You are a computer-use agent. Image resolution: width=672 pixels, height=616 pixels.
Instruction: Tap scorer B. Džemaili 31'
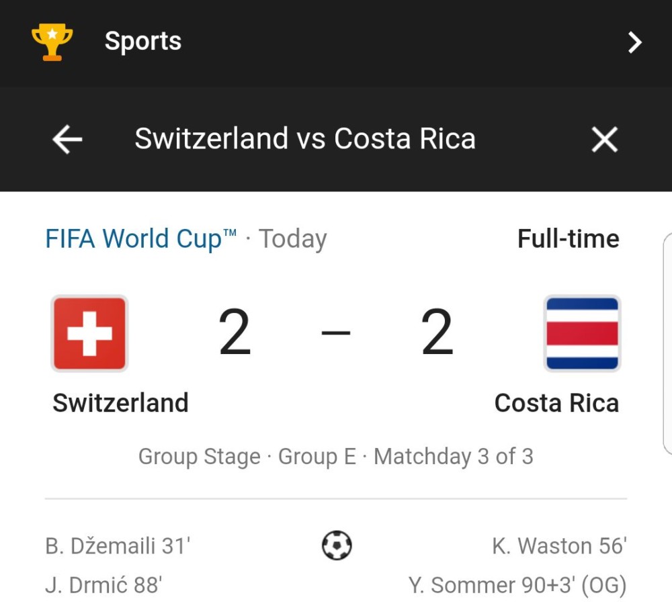[118, 545]
